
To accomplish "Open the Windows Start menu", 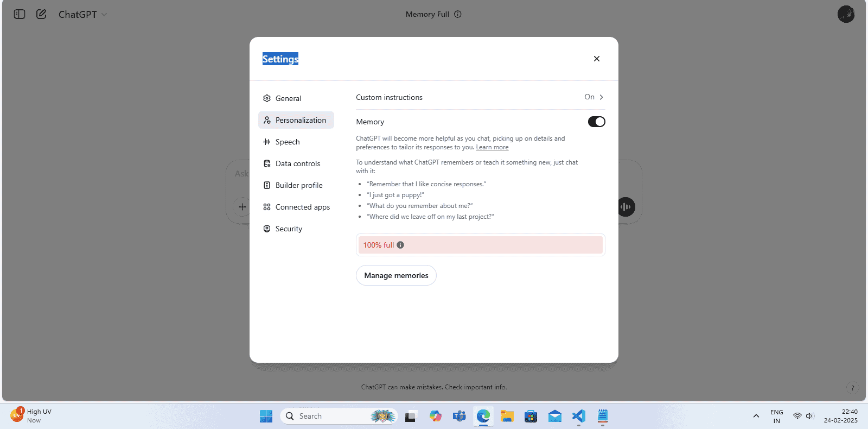I will coord(266,416).
